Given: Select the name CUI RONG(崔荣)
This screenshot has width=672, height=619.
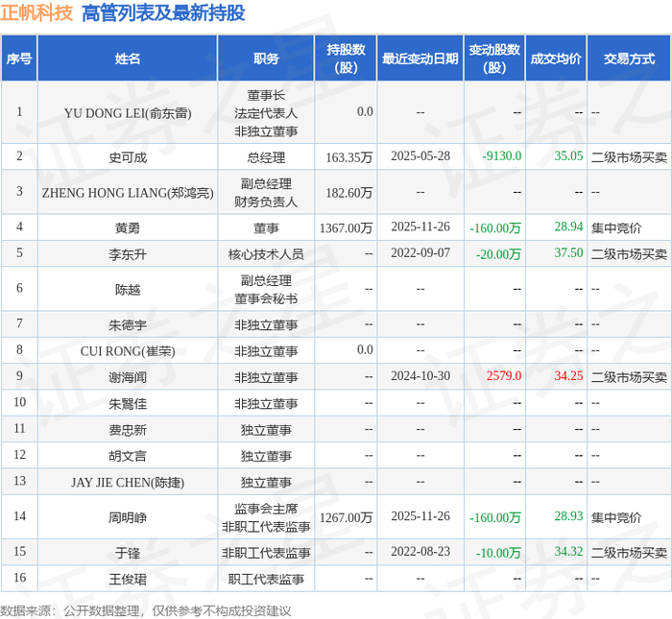Looking at the screenshot, I should (x=128, y=351).
